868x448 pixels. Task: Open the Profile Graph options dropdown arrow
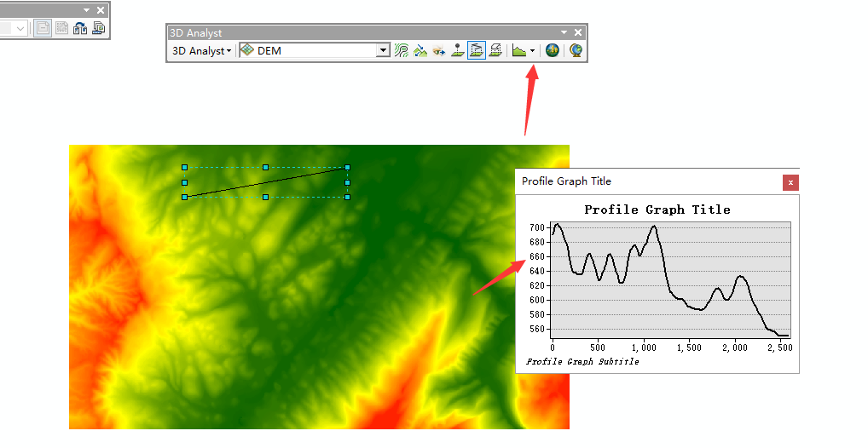(x=533, y=51)
